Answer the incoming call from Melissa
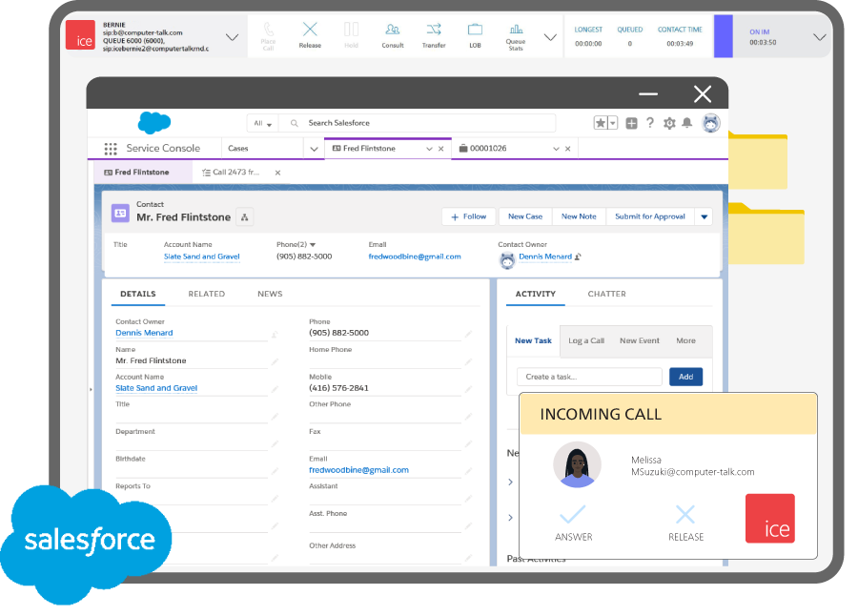 click(573, 522)
